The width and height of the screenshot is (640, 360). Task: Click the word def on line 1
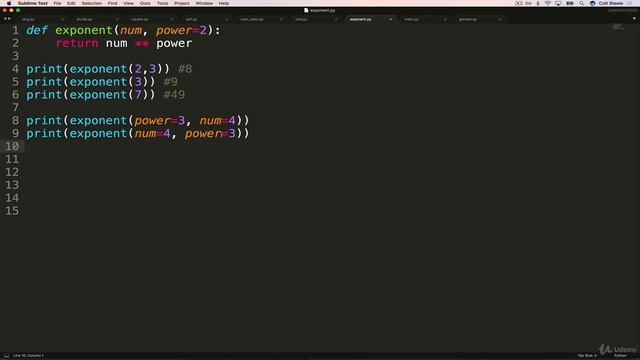click(x=37, y=30)
